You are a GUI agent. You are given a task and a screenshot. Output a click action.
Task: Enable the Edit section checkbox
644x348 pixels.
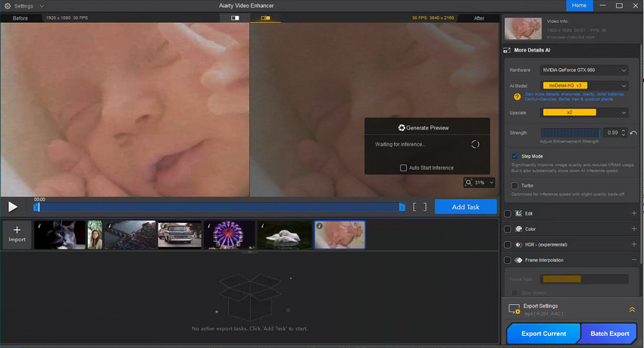tap(508, 214)
